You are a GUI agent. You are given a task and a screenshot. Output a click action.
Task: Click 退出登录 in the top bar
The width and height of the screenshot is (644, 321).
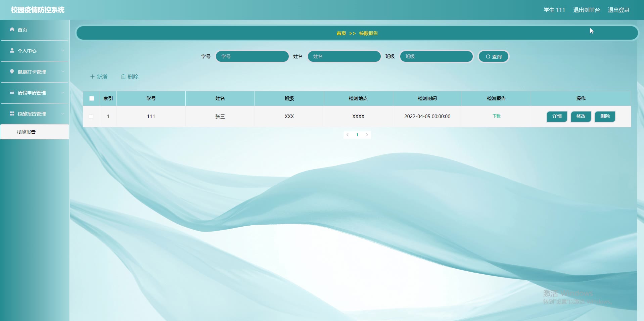618,10
